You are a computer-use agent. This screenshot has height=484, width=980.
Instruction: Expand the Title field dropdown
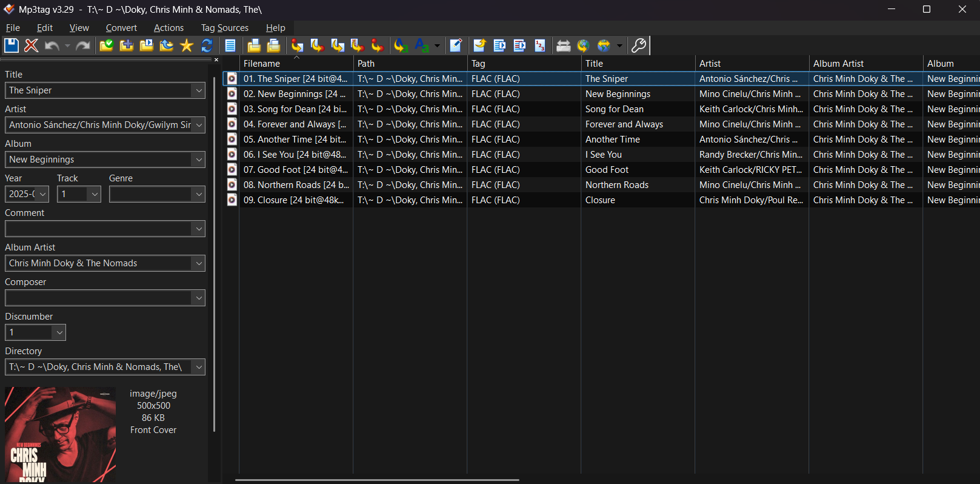click(198, 90)
